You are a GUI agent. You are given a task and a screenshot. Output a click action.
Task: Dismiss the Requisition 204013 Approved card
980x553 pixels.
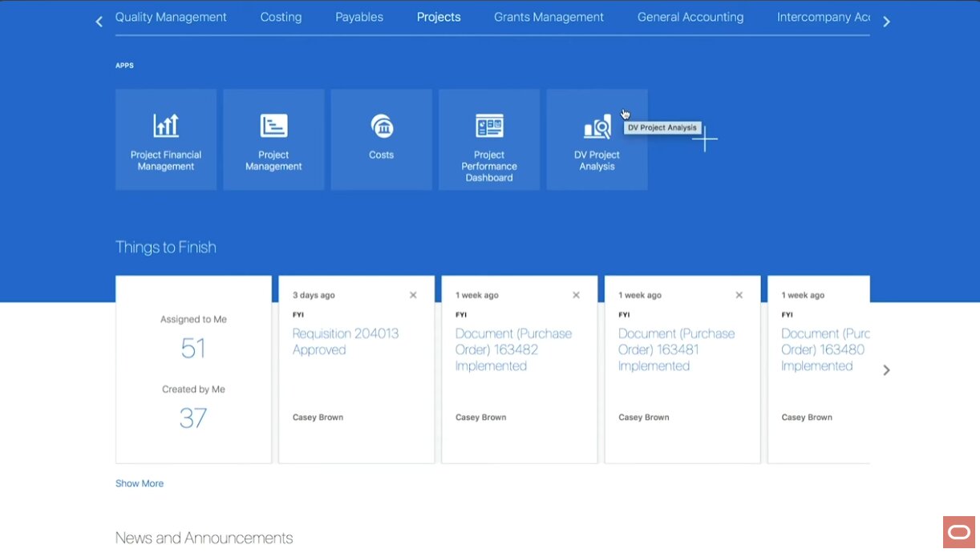pyautogui.click(x=413, y=295)
